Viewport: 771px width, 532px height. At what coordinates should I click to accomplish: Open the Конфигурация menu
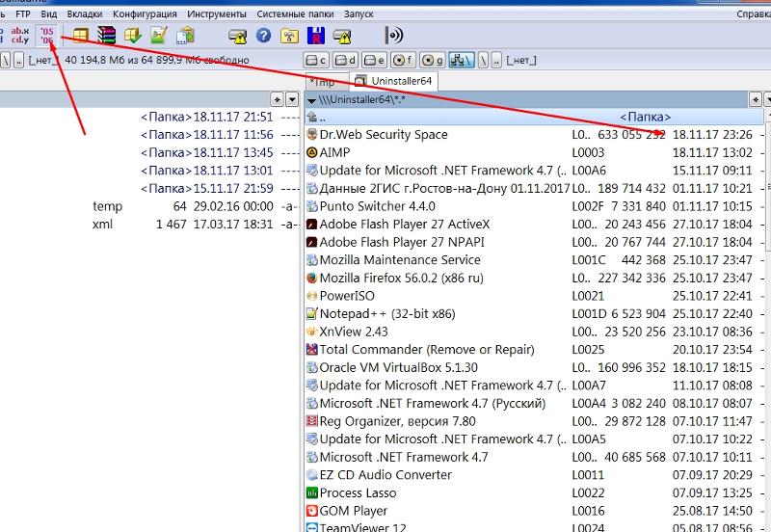145,14
